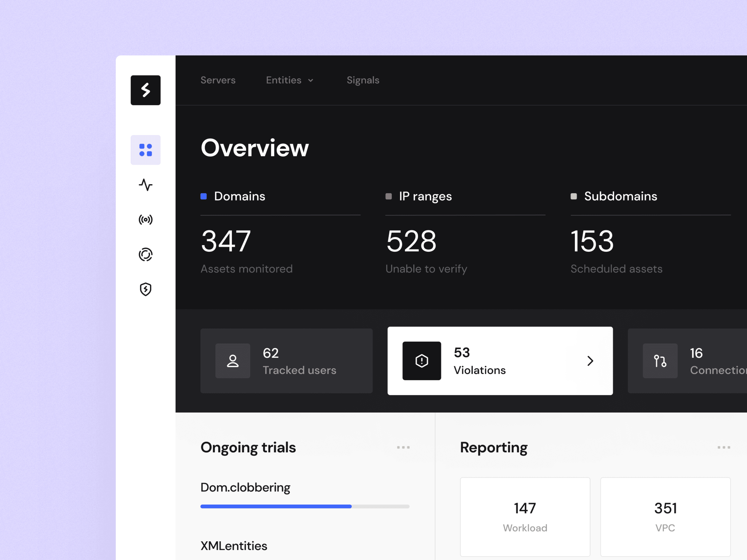Image resolution: width=747 pixels, height=560 pixels.
Task: Click the Connections branch icon
Action: tap(660, 361)
